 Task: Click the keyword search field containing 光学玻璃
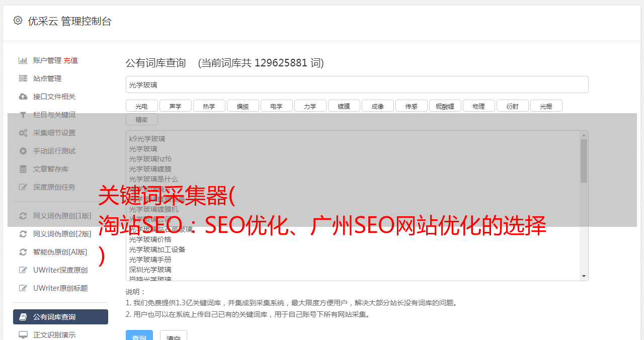[357, 84]
